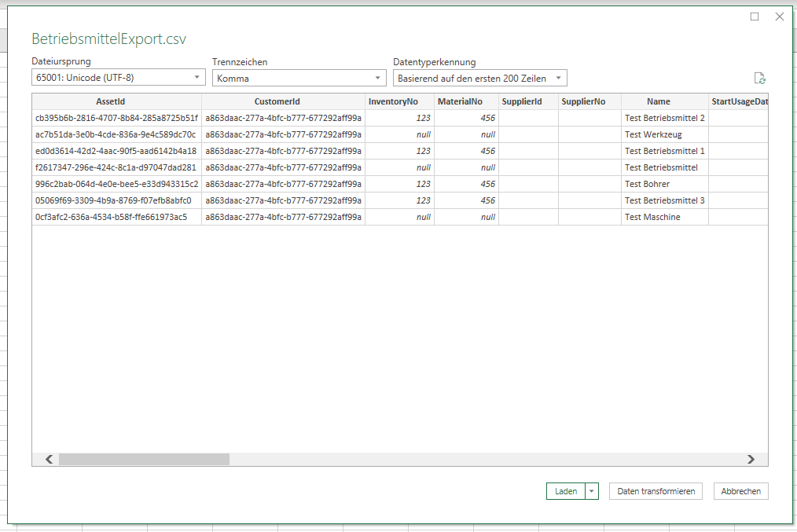This screenshot has height=532, width=797.
Task: Click the refresh preview file icon
Action: (x=759, y=79)
